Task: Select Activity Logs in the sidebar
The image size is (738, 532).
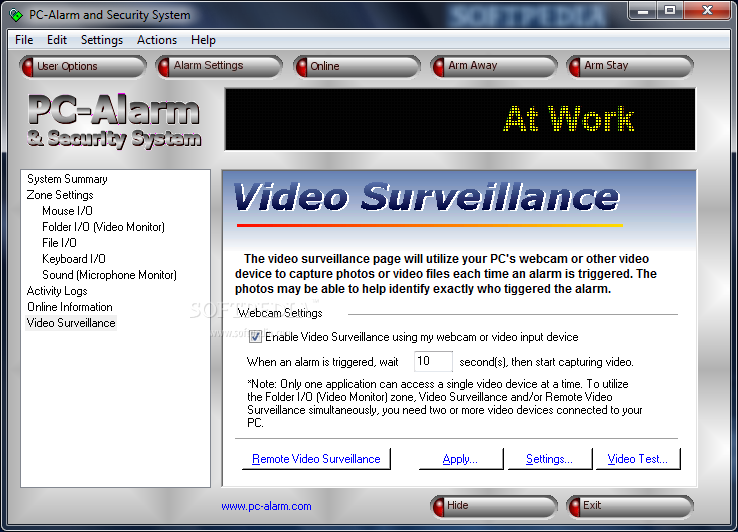Action: click(57, 291)
